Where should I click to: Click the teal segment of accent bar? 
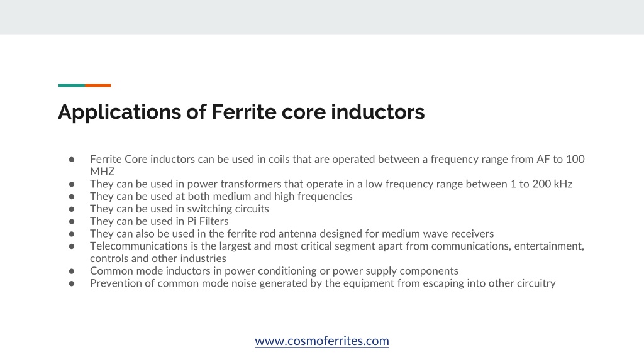[x=72, y=85]
